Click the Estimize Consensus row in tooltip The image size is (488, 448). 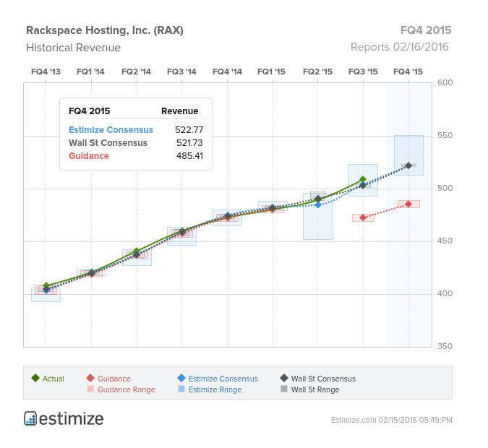click(x=136, y=130)
